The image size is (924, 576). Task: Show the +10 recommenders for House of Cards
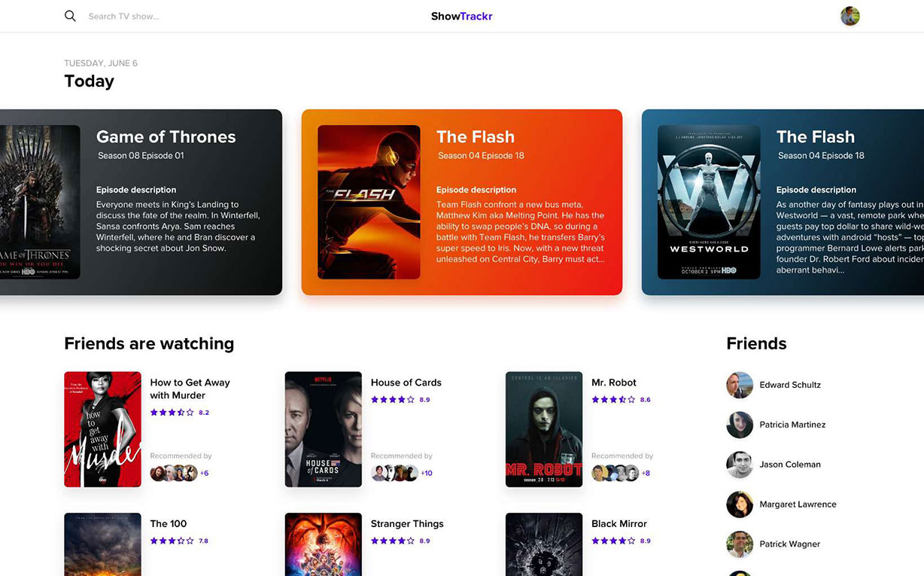pyautogui.click(x=427, y=473)
